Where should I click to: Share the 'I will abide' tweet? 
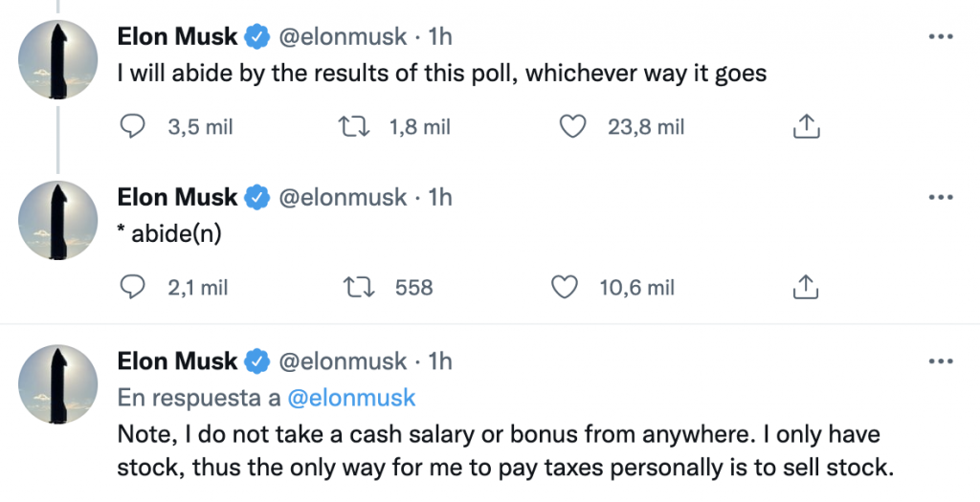click(x=805, y=126)
